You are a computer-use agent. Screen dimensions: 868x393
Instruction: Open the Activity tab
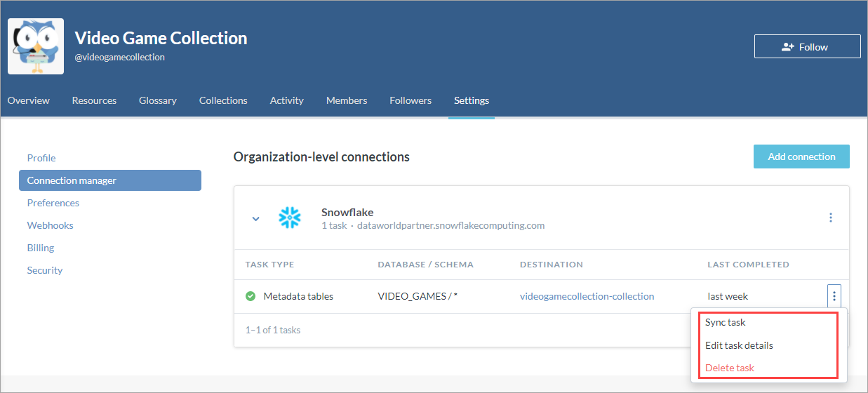(287, 100)
